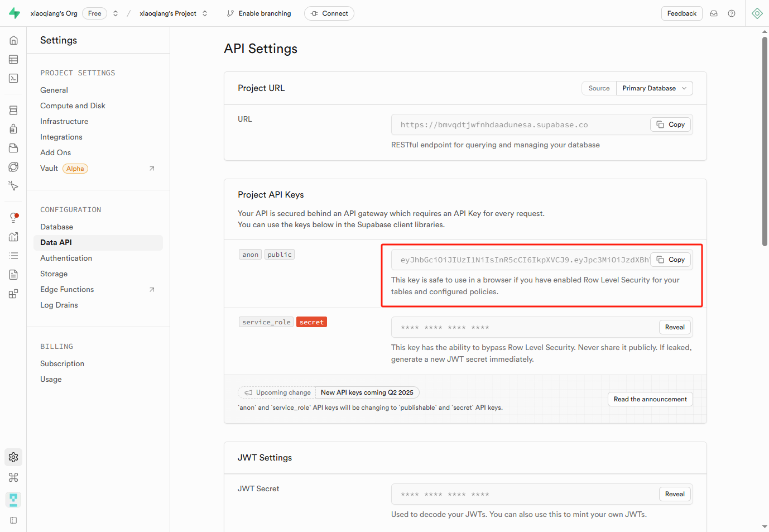Open Edge Functions configuration entry

[67, 289]
